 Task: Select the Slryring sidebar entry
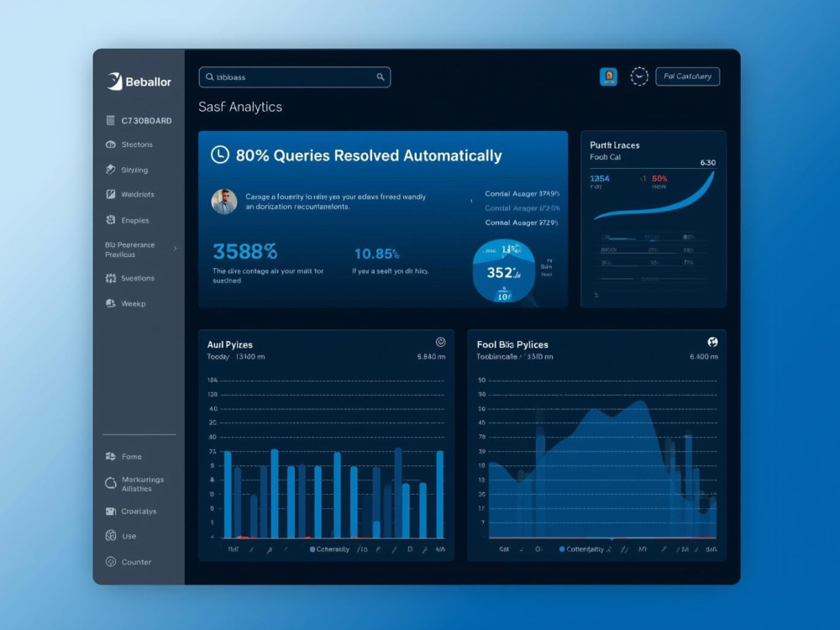coord(127,170)
